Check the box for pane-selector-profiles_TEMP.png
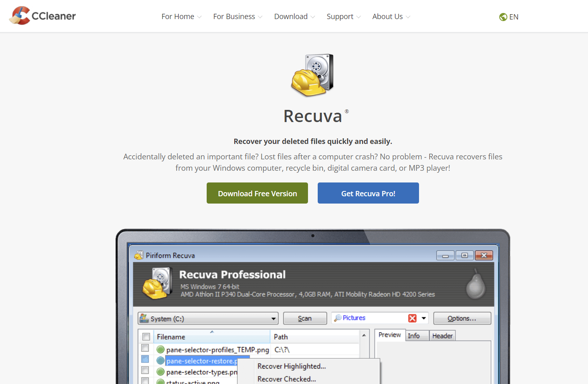This screenshot has height=384, width=588. [x=145, y=348]
